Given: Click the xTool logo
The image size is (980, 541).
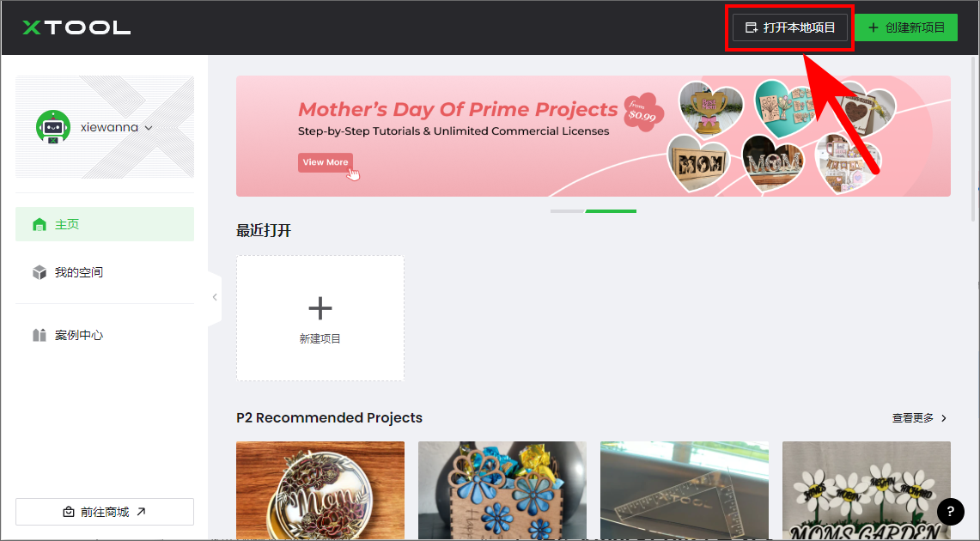Looking at the screenshot, I should click(76, 27).
